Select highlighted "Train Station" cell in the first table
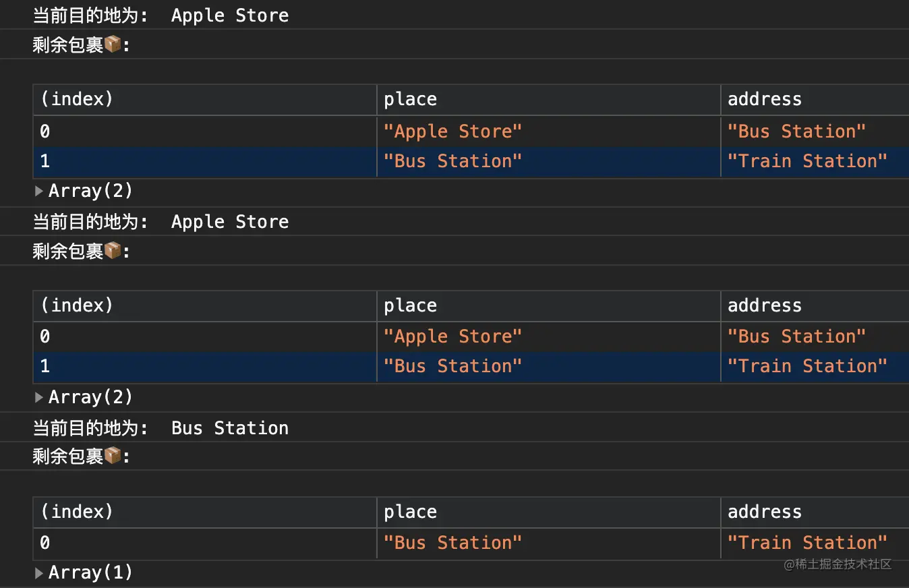Viewport: 909px width, 588px height. tap(815, 162)
